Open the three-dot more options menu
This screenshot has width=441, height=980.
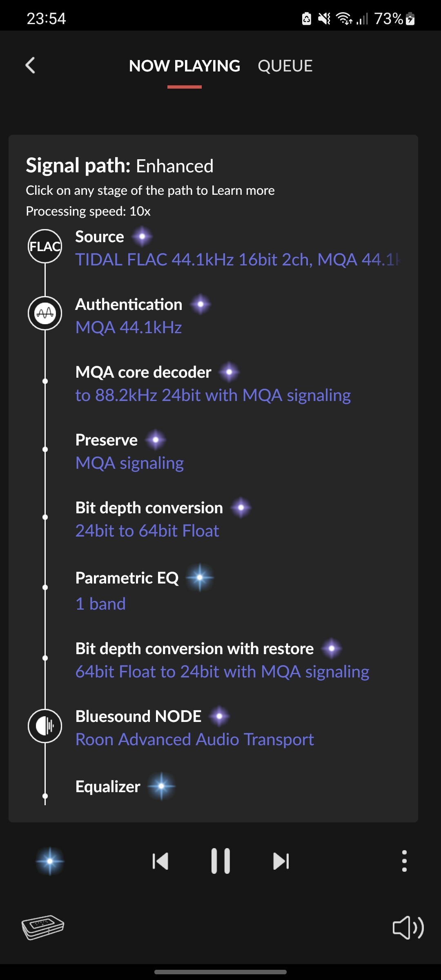(404, 861)
